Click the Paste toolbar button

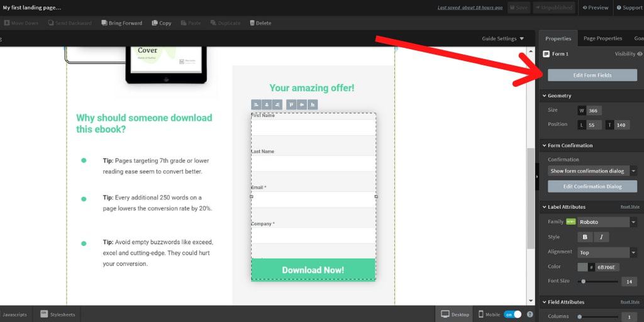(191, 23)
